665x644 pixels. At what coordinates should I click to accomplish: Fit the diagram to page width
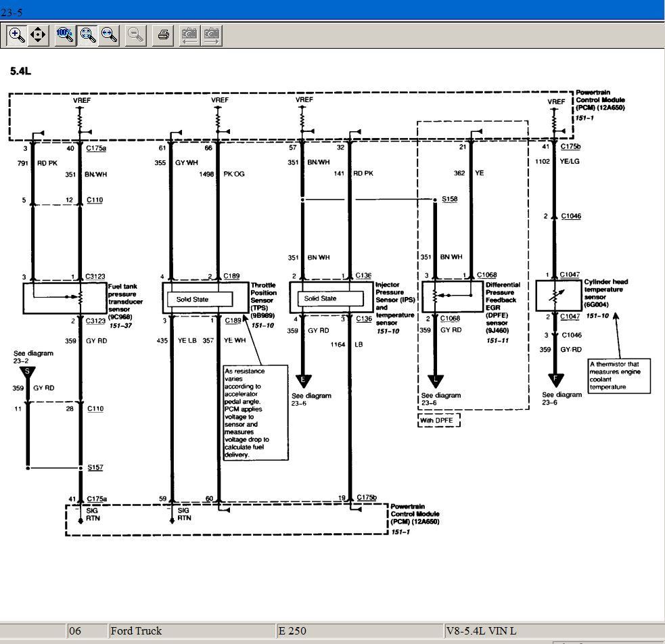[x=109, y=34]
